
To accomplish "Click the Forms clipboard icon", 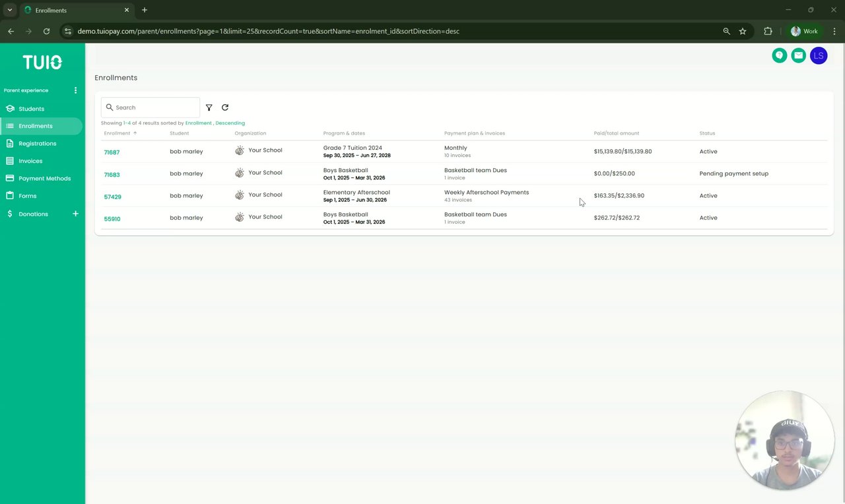I will [10, 196].
